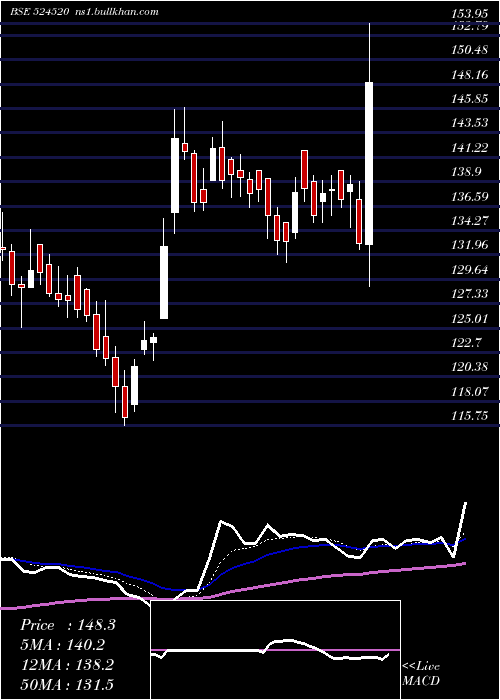Select the 131.96 price axis label
500x700 pixels.
470,245
